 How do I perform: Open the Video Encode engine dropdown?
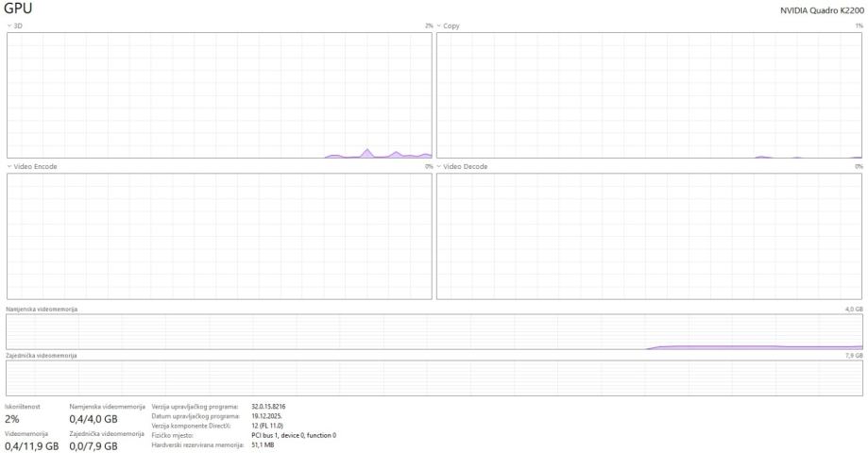pos(31,166)
